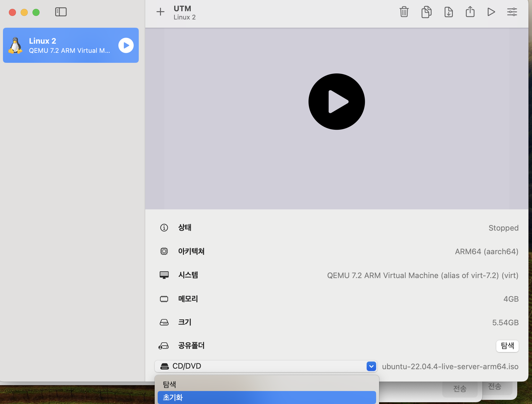This screenshot has width=532, height=404.
Task: Click the green fullscreen window button
Action: (36, 12)
